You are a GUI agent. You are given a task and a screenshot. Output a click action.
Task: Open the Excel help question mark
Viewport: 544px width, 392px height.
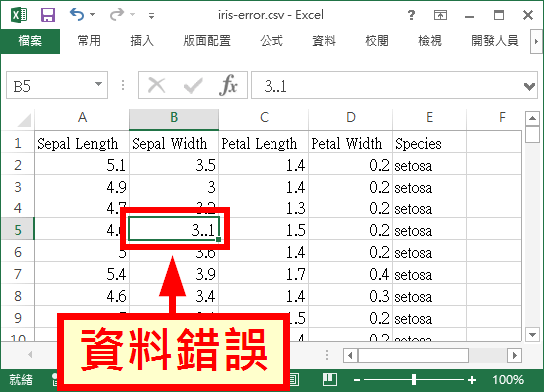(411, 15)
